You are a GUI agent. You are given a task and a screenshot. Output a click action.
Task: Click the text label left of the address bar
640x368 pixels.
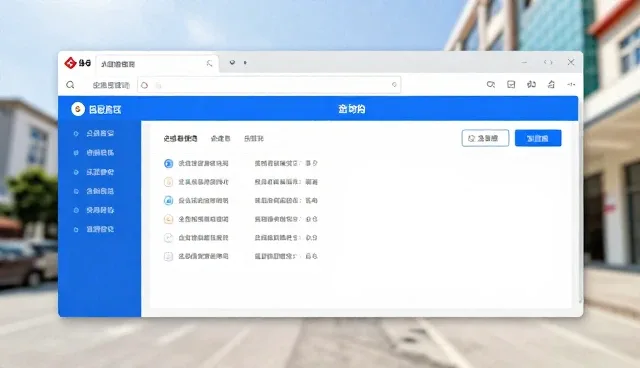pos(111,85)
